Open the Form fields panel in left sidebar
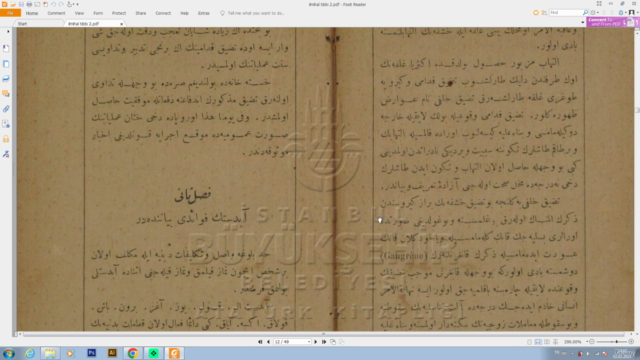Image resolution: width=640 pixels, height=360 pixels. point(6,124)
